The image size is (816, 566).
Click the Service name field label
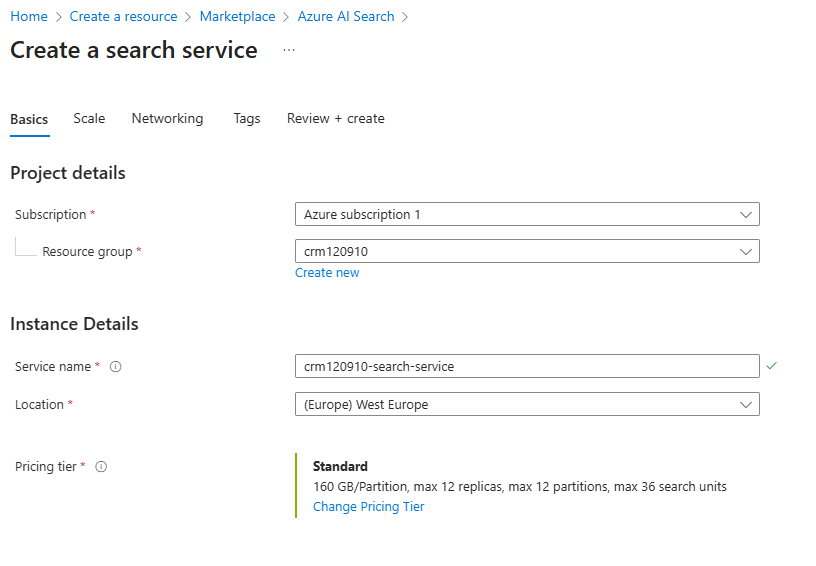[x=53, y=367]
